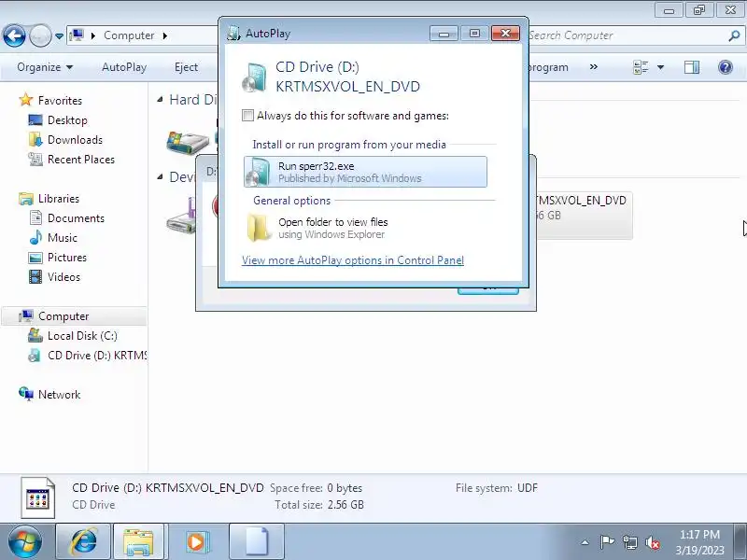The height and width of the screenshot is (560, 747).
Task: Close the AutoPlay dialog
Action: (x=505, y=33)
